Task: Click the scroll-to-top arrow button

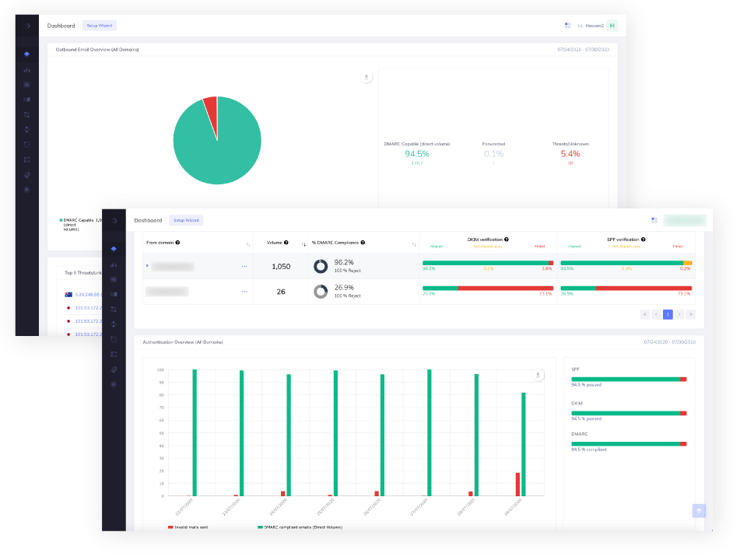Action: click(x=699, y=510)
